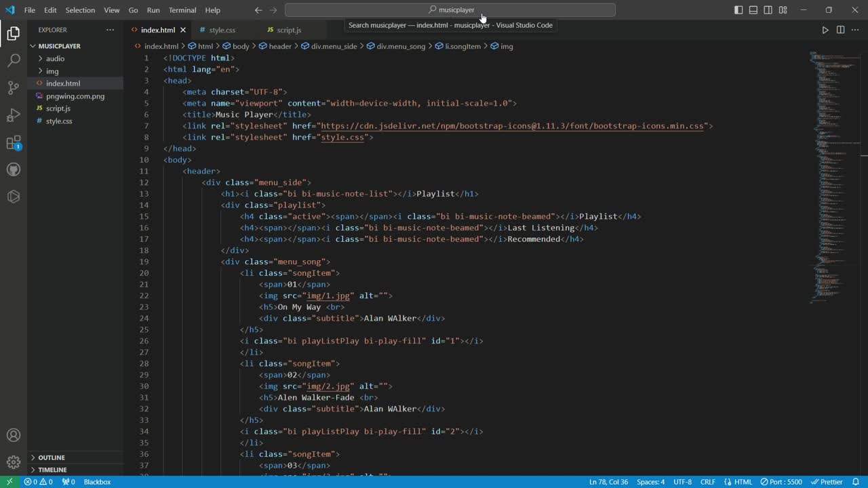The image size is (868, 488).
Task: Open the Extensions view
Action: 14,143
